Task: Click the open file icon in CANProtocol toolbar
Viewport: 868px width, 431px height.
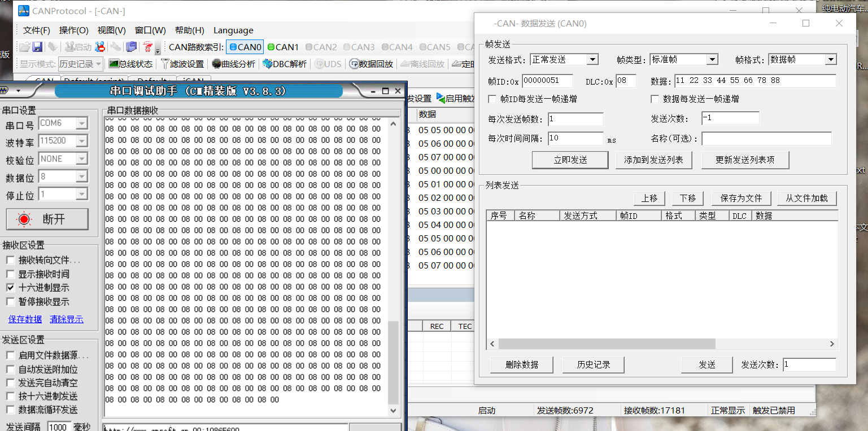Action: tap(24, 47)
